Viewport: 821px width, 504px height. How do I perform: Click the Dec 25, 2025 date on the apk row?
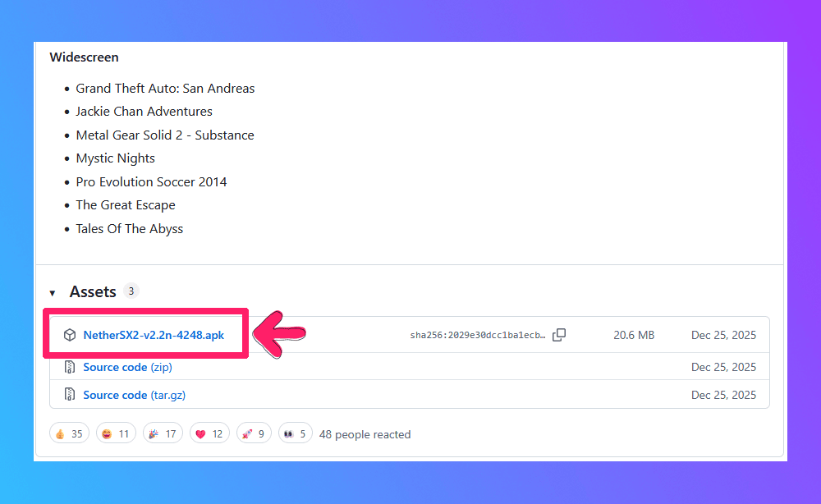tap(723, 335)
